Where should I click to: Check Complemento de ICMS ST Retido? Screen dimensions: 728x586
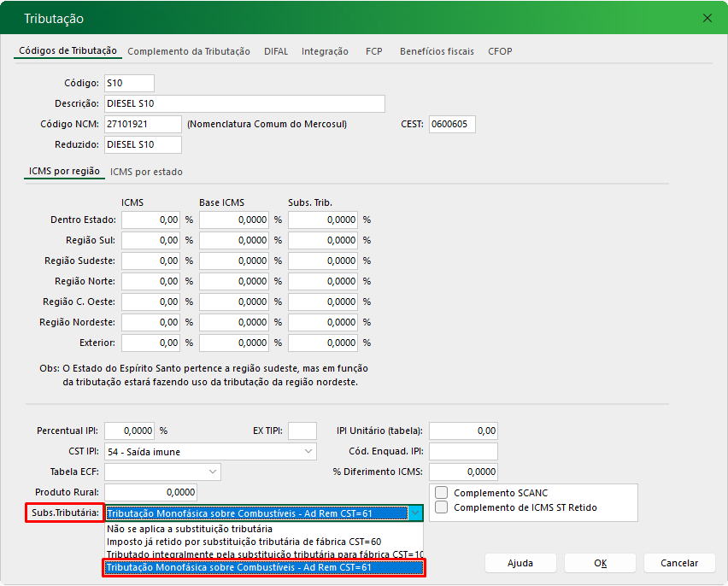point(441,507)
